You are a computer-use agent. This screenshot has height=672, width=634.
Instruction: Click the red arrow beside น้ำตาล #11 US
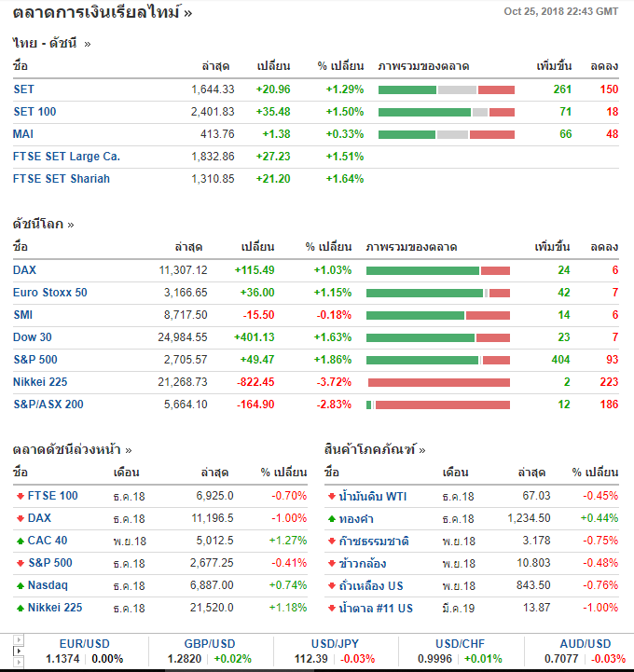point(331,608)
